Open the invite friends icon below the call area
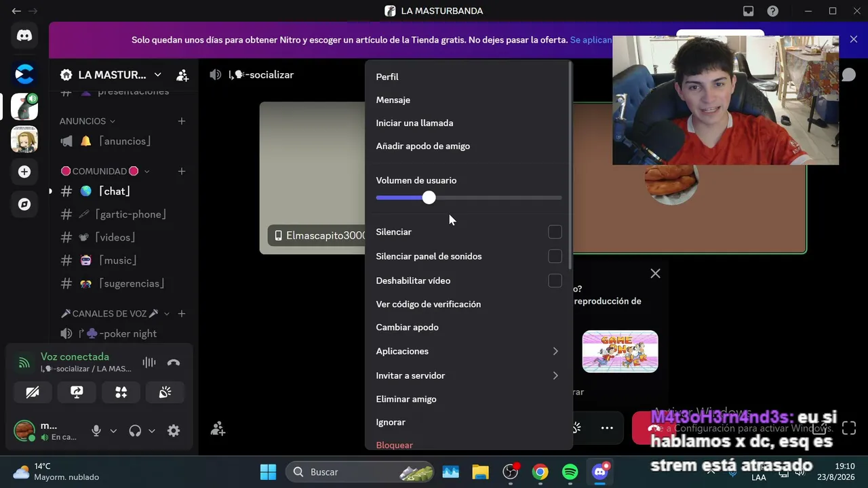Viewport: 868px width, 488px height. [x=218, y=428]
